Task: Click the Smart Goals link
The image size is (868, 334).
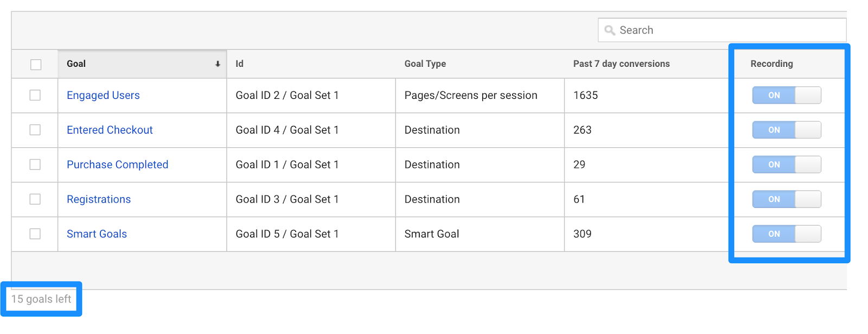Action: pos(97,234)
